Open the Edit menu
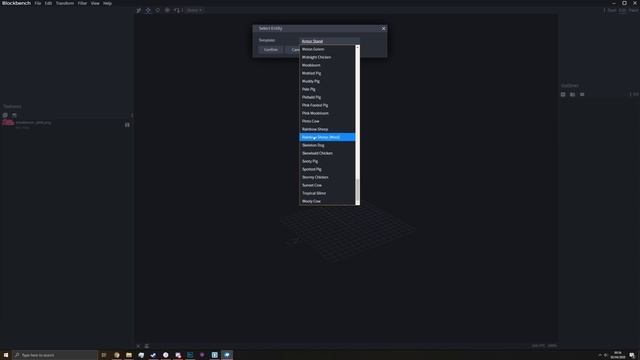This screenshot has width=640, height=360. click(x=48, y=3)
